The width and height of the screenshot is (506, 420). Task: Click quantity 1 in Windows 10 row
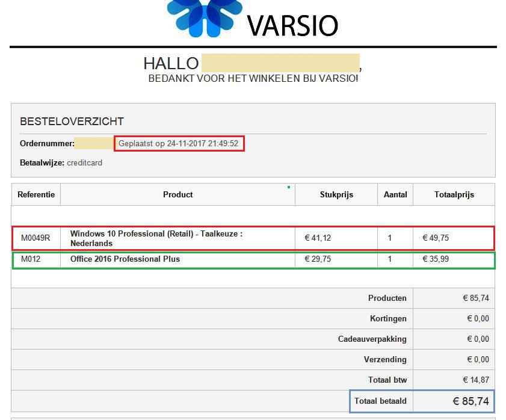pos(389,238)
